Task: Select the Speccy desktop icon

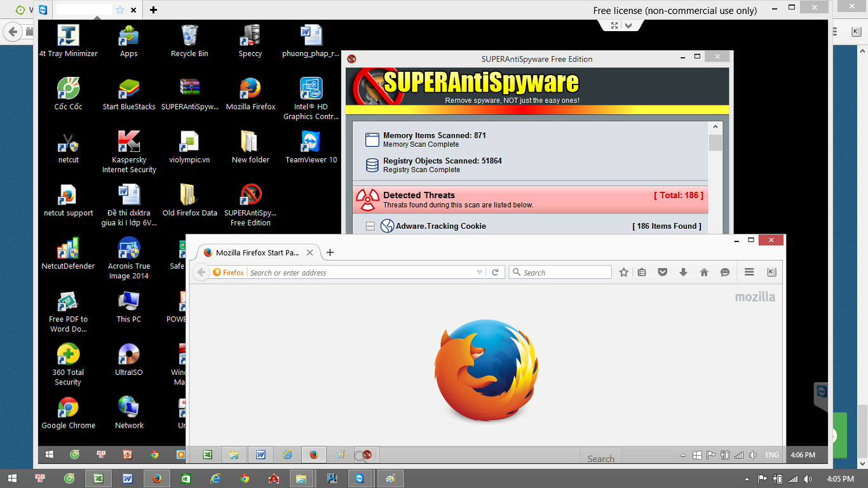Action: tap(250, 41)
